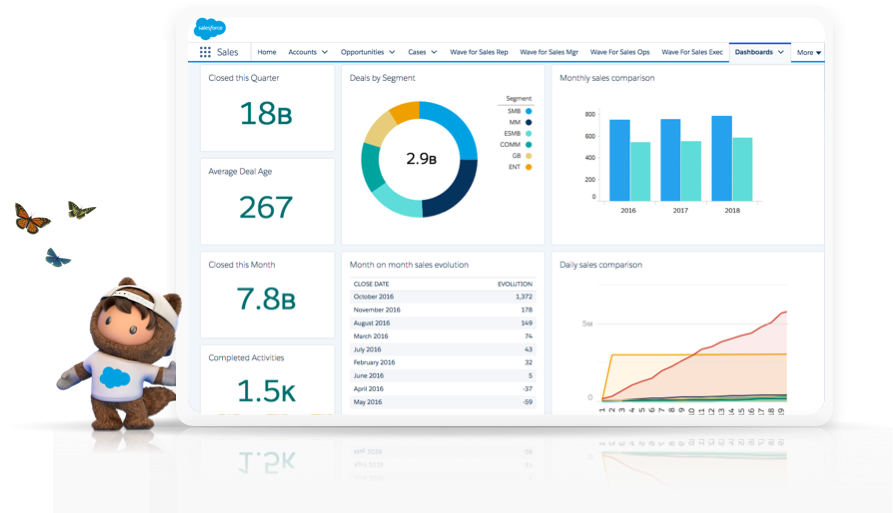Click the Daily sales comparison title
The height and width of the screenshot is (513, 893).
(x=600, y=265)
